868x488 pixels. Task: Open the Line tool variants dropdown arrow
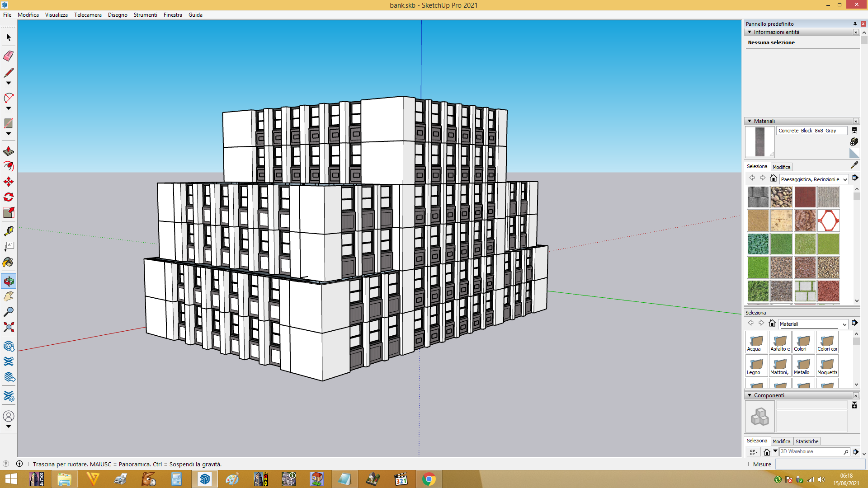[9, 83]
